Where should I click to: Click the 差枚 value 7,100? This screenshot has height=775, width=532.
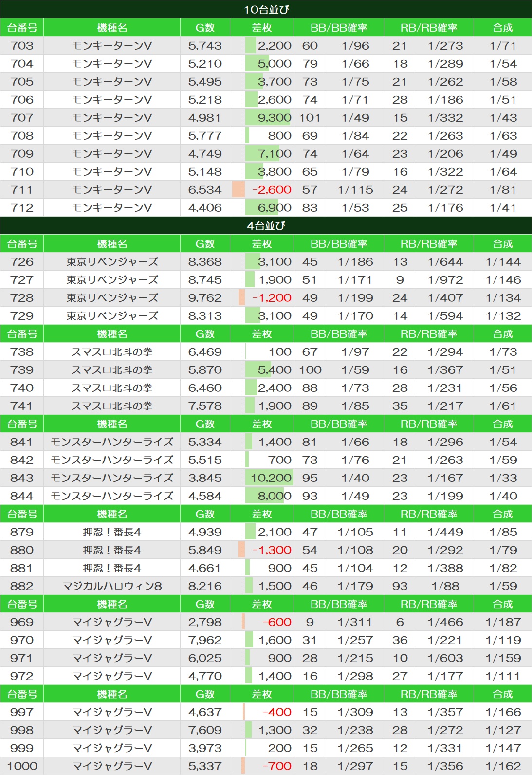tap(275, 154)
